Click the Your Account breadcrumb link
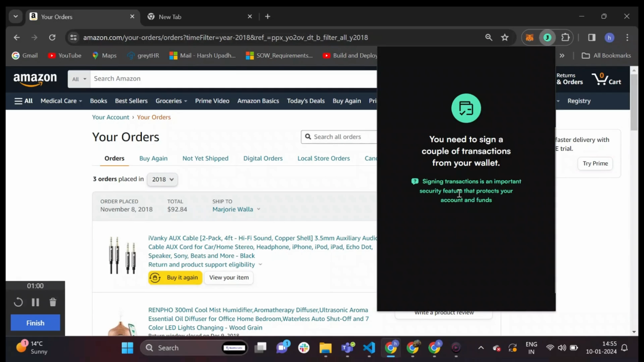 pyautogui.click(x=111, y=117)
